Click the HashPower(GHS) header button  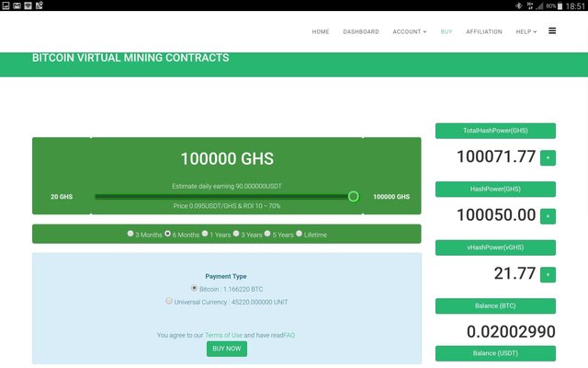pyautogui.click(x=495, y=190)
